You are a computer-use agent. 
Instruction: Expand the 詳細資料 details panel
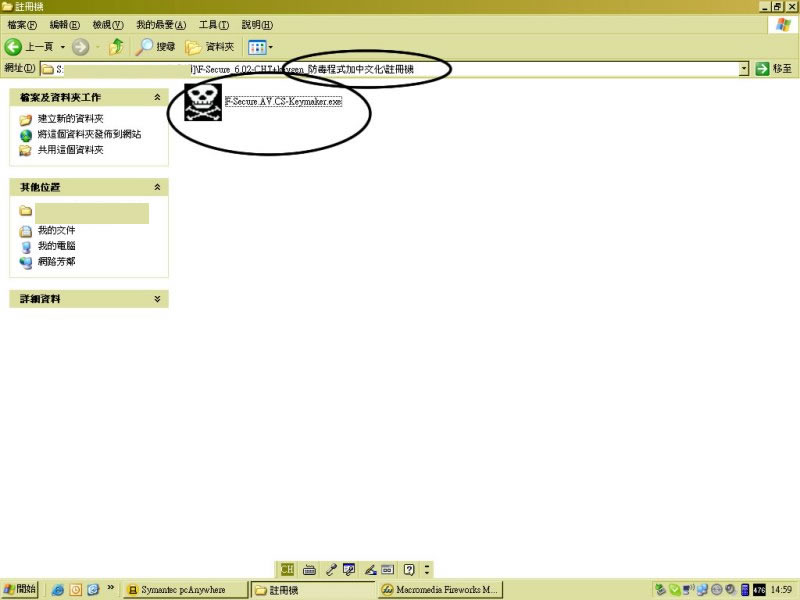point(157,299)
